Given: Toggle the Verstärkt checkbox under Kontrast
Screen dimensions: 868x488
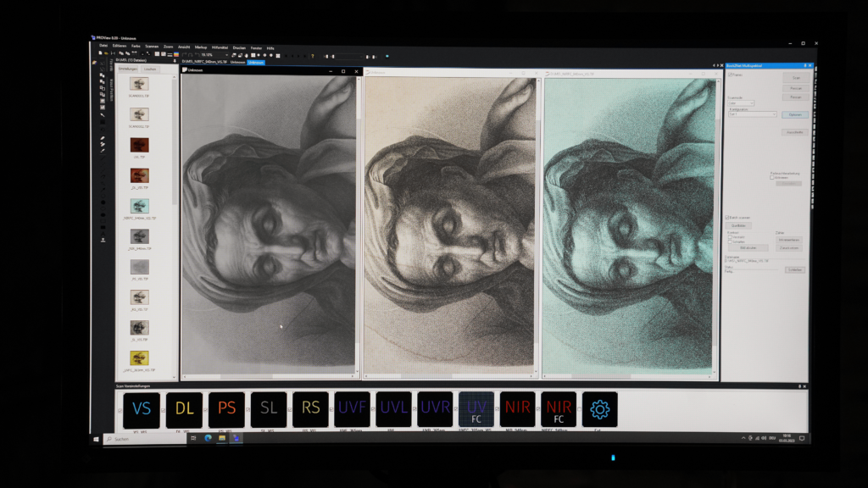Looking at the screenshot, I should click(x=730, y=237).
